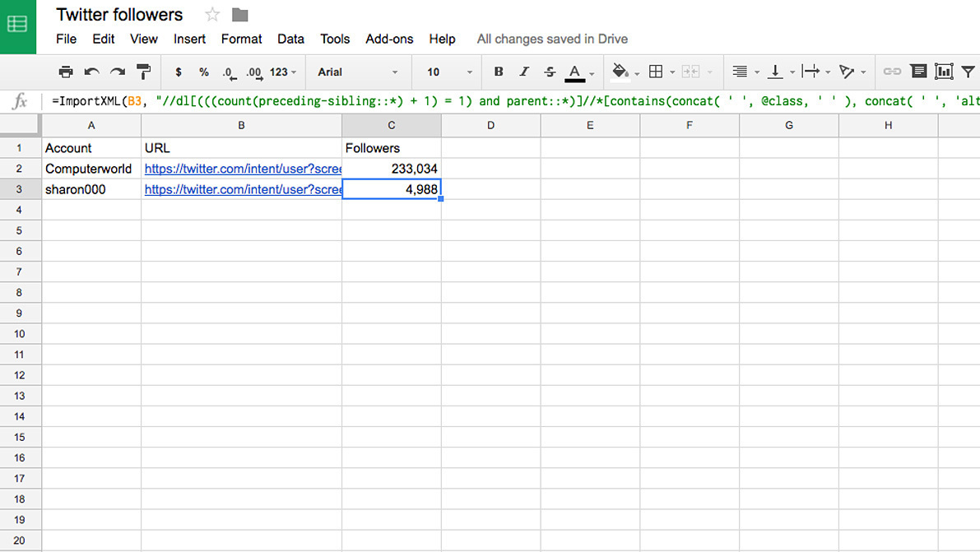Image resolution: width=980 pixels, height=552 pixels.
Task: Format value as currency
Action: tap(179, 72)
